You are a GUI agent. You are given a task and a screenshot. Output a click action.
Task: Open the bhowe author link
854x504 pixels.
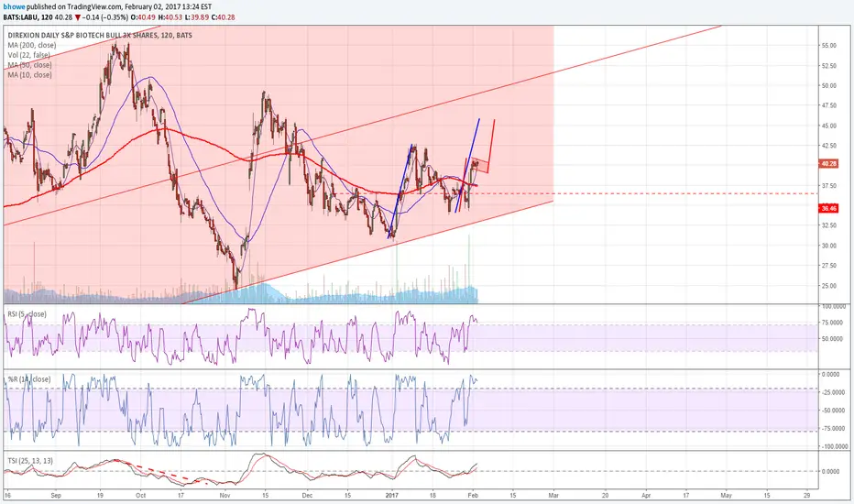pyautogui.click(x=13, y=7)
